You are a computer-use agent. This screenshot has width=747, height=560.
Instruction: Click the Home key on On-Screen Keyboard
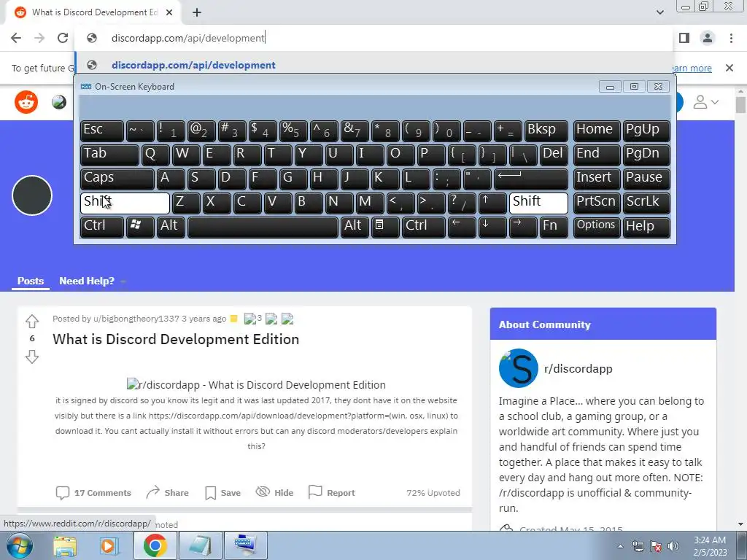pyautogui.click(x=597, y=131)
